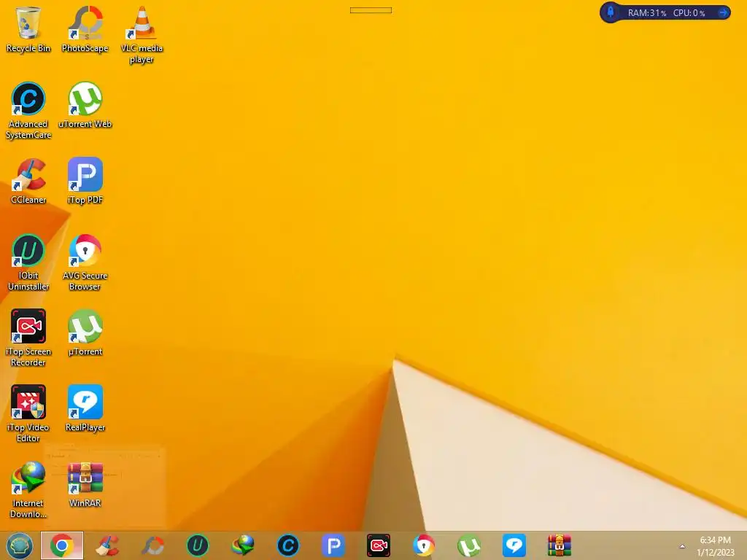Open Advanced SystemCare from the taskbar
This screenshot has width=747, height=560.
[288, 545]
